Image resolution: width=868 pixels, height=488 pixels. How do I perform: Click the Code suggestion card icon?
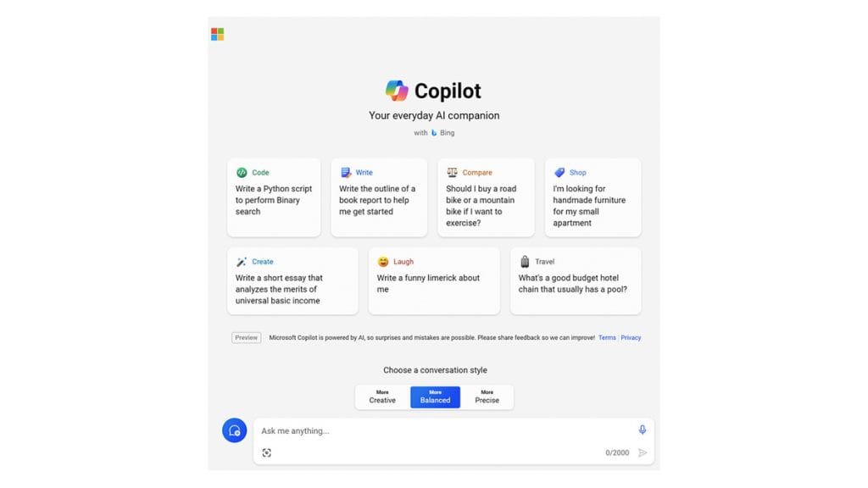tap(242, 173)
